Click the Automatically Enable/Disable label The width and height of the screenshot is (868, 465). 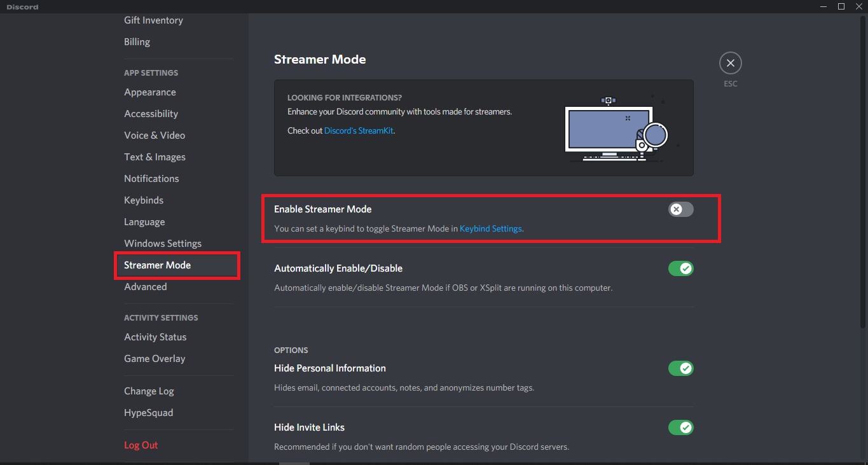click(338, 268)
